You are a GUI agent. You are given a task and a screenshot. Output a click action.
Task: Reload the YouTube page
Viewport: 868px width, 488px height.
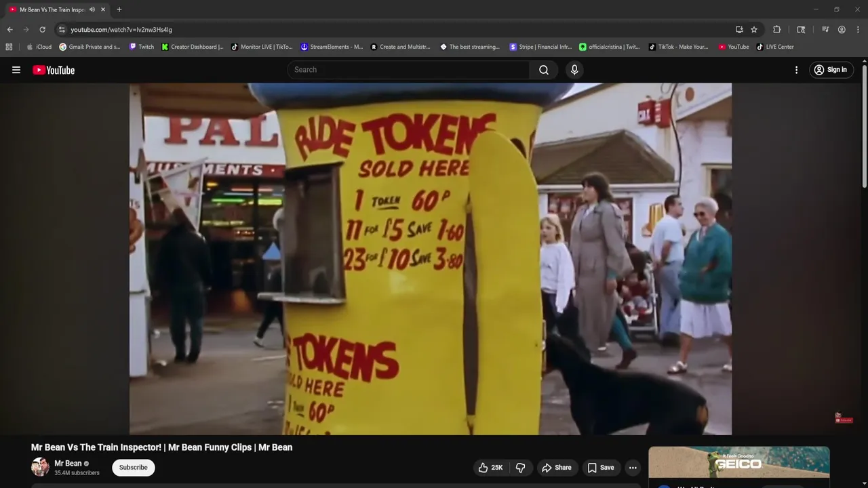[x=42, y=30]
